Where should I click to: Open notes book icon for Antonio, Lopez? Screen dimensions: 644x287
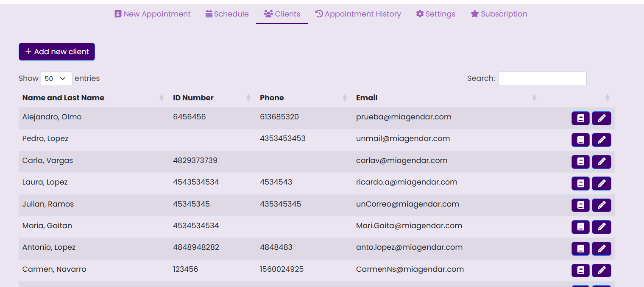(580, 249)
